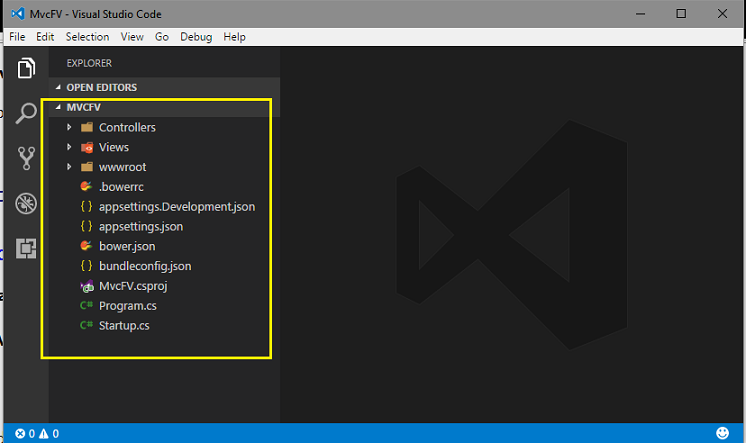The height and width of the screenshot is (443, 746).
Task: Open the Startup.cs file
Action: [x=124, y=326]
